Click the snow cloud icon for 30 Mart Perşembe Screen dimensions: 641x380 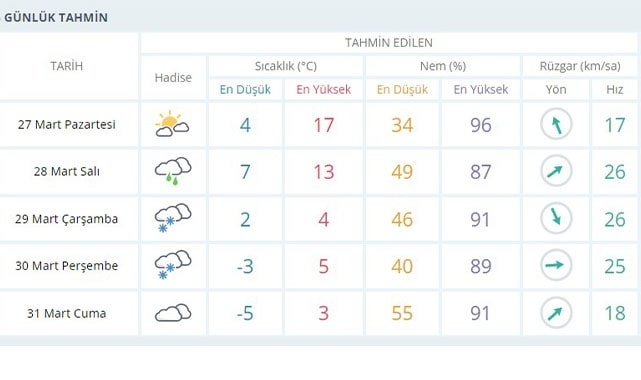pyautogui.click(x=173, y=265)
